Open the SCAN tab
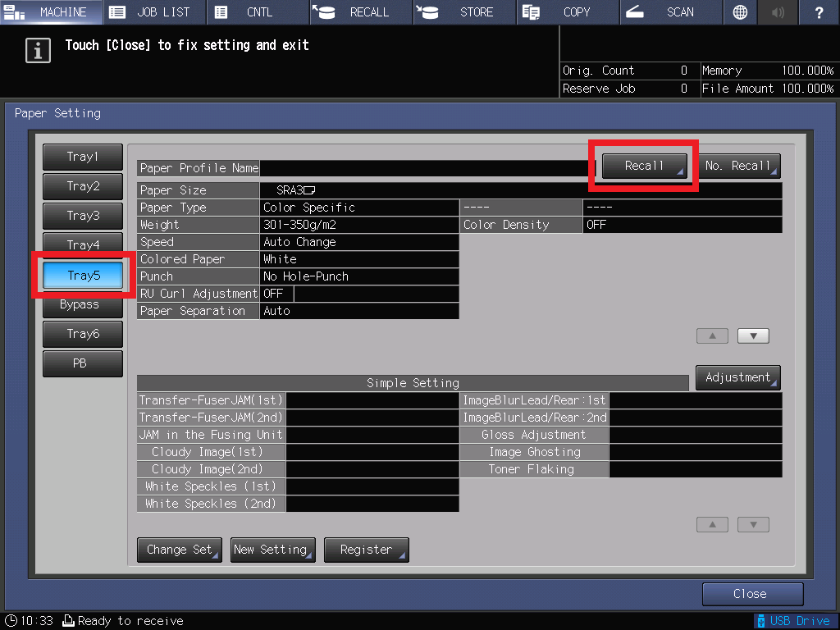Image resolution: width=840 pixels, height=630 pixels. [x=669, y=12]
